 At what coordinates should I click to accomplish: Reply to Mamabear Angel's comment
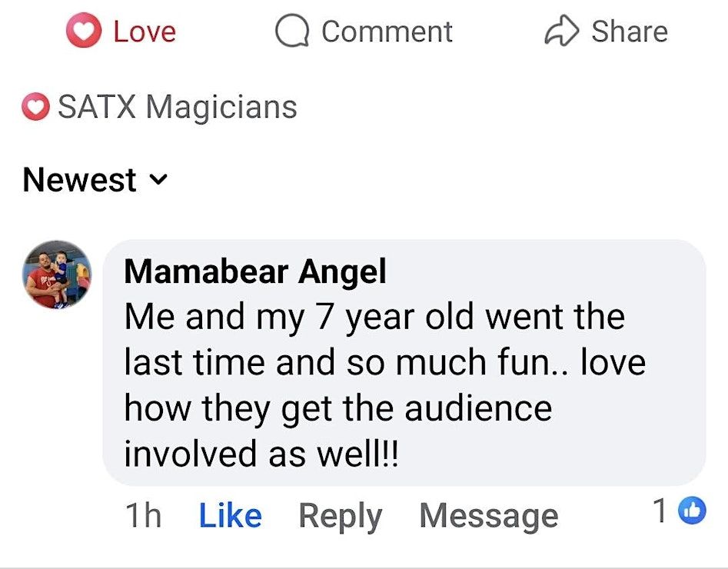click(x=340, y=515)
